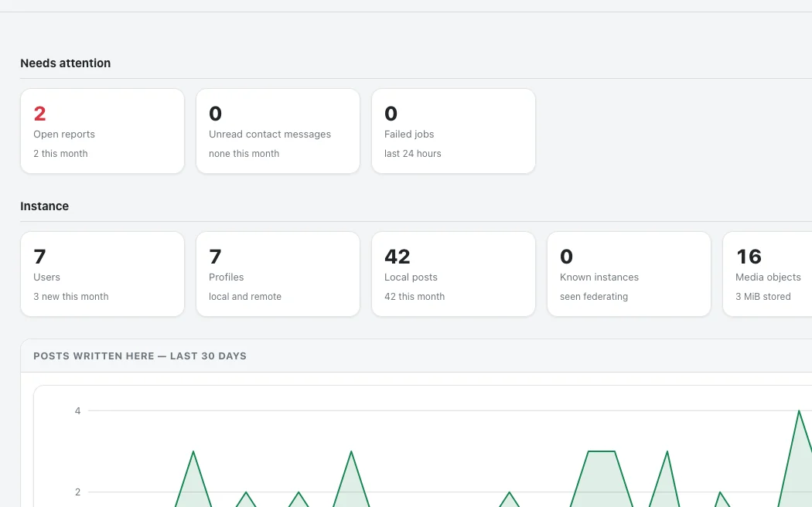The width and height of the screenshot is (812, 507).
Task: Click the number 16 in Media objects
Action: pos(749,257)
